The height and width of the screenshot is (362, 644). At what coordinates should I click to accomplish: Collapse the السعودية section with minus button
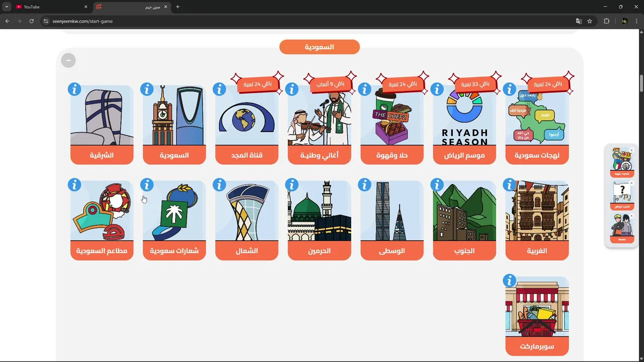click(x=68, y=60)
